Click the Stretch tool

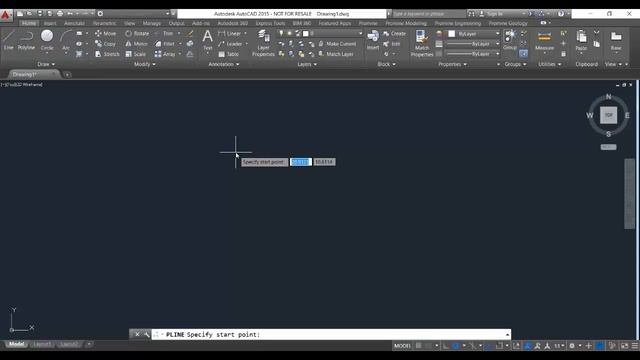[x=107, y=54]
